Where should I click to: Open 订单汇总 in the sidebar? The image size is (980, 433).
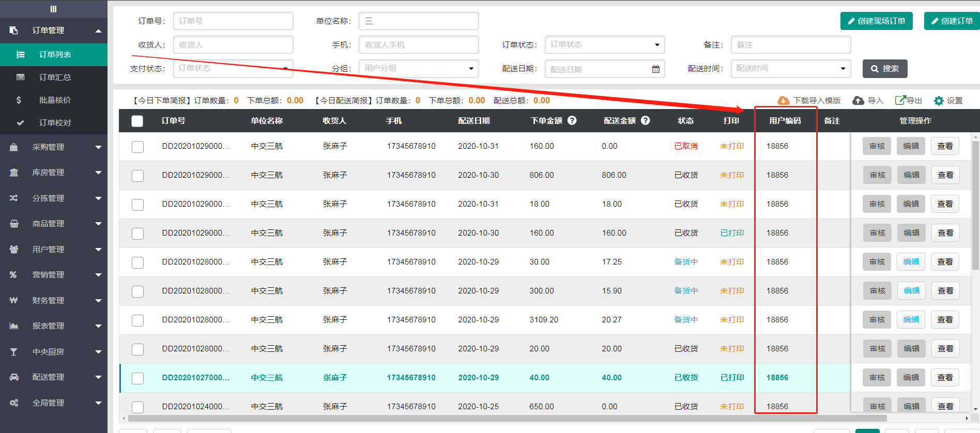tap(55, 78)
